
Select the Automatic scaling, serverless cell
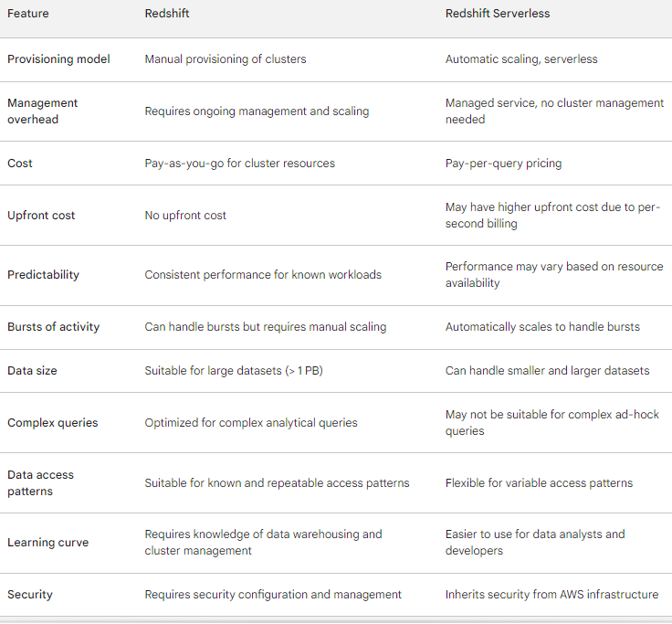[x=521, y=58]
